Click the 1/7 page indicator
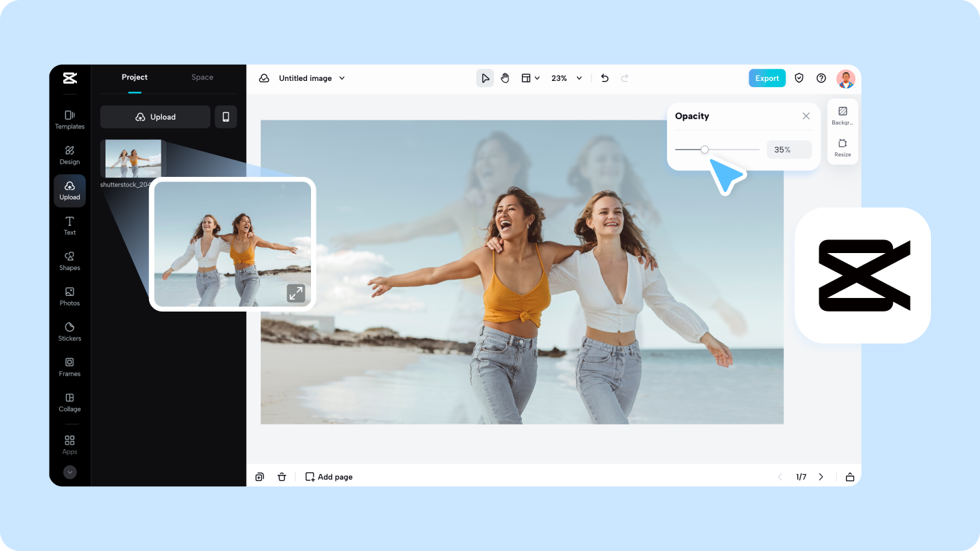 click(801, 477)
